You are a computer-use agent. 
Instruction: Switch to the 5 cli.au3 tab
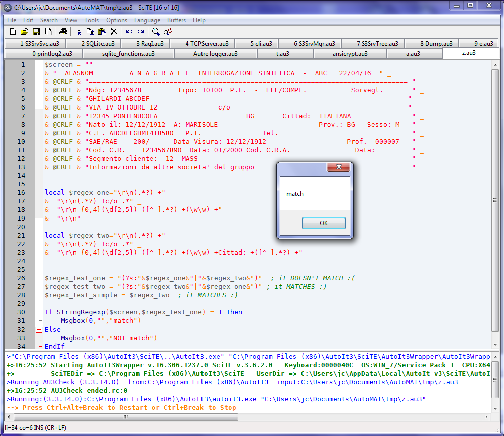257,43
